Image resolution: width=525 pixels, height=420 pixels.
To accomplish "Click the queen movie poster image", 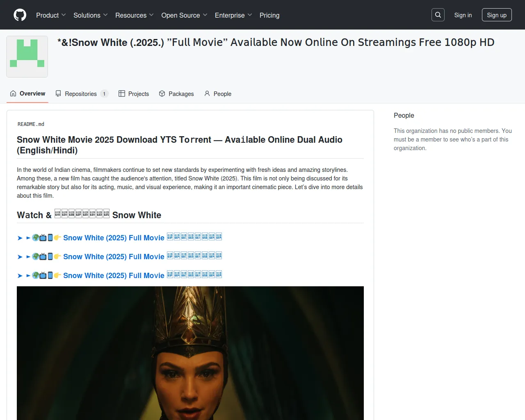I will pos(190,353).
